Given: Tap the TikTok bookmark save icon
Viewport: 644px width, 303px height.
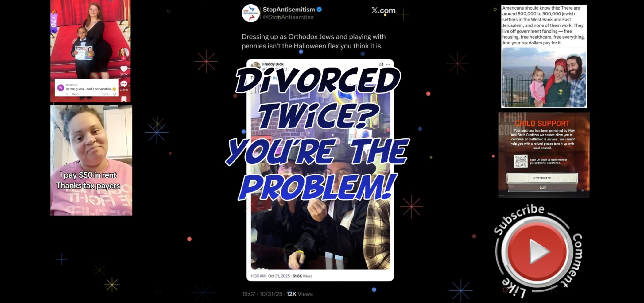Looking at the screenshot, I should click(124, 99).
